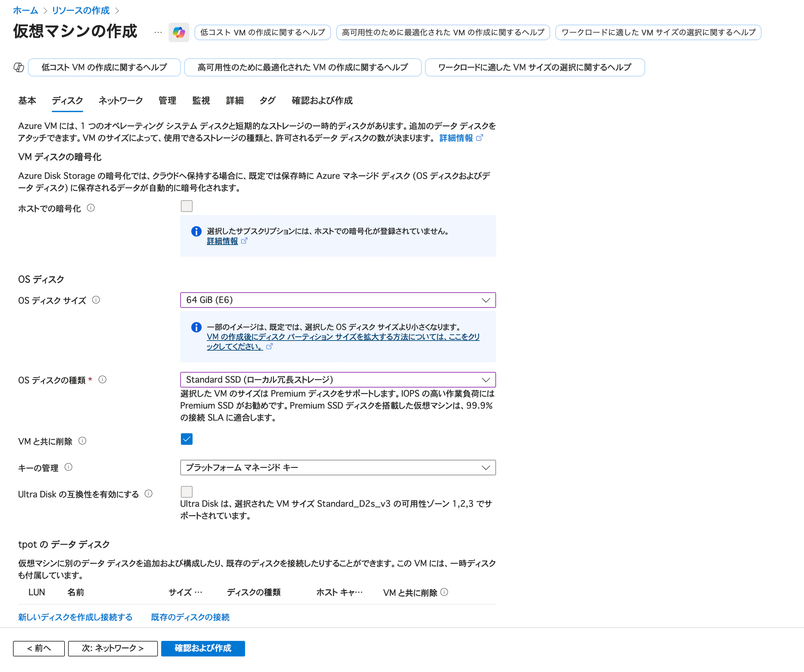Click the 次: ネットワーク > button
Screen dimensions: 804x672
(113, 648)
